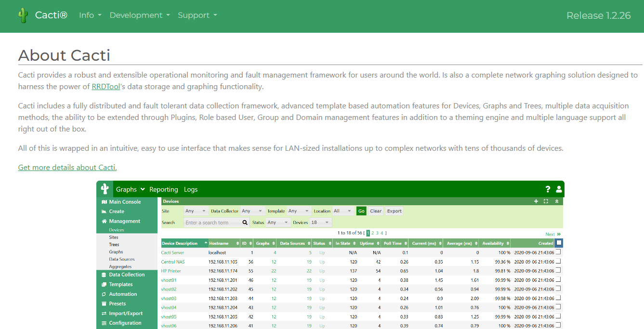
Task: Click the Configuration sliders icon
Action: coord(104,323)
